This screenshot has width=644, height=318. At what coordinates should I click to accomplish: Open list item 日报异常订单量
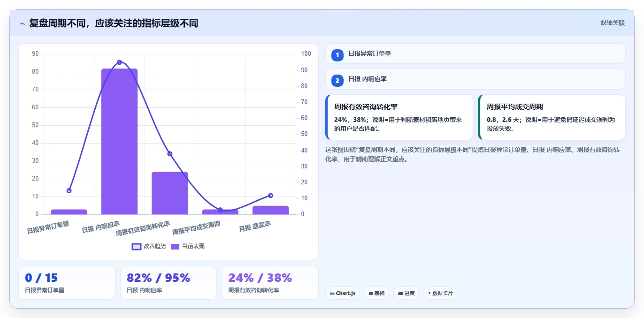click(x=475, y=53)
